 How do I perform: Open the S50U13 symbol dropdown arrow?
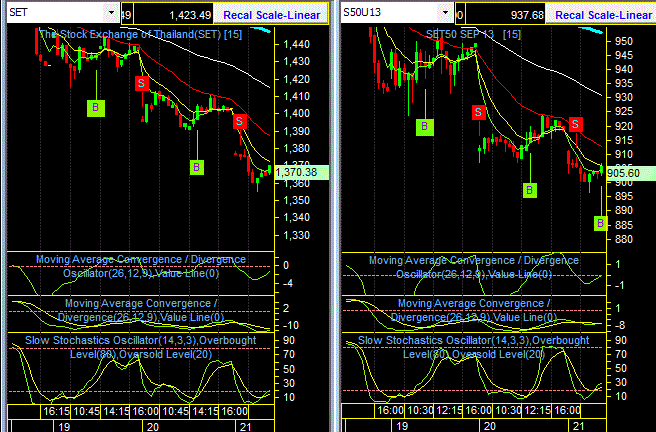[445, 13]
